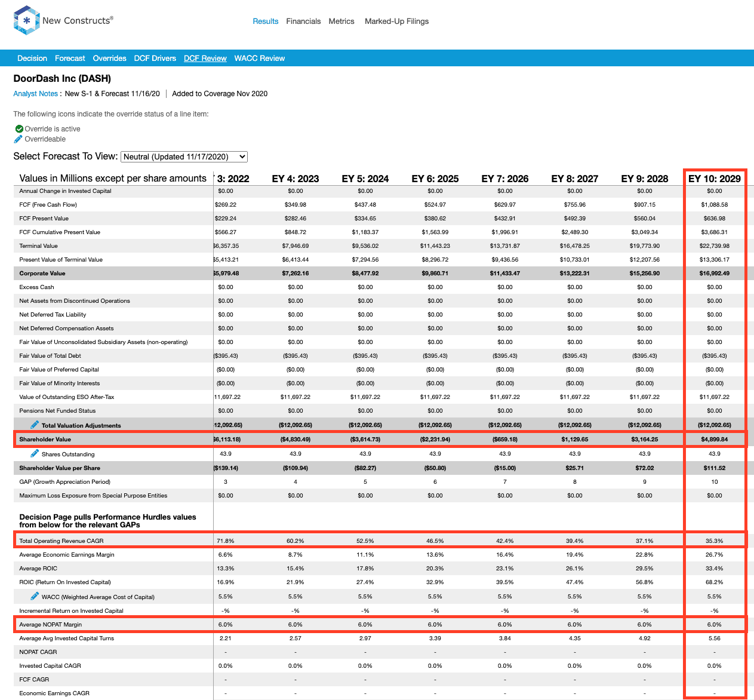Click the ($4,830.49) shareholder value cell

[296, 440]
